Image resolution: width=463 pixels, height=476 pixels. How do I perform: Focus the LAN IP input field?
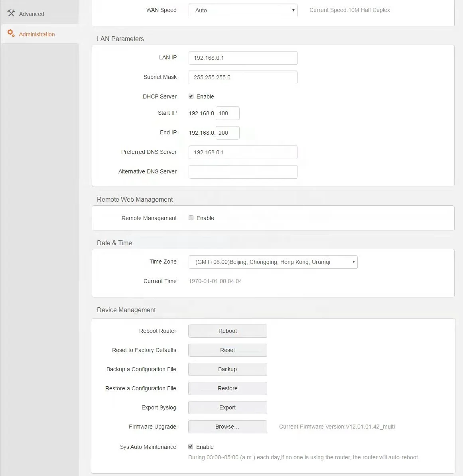pyautogui.click(x=243, y=58)
